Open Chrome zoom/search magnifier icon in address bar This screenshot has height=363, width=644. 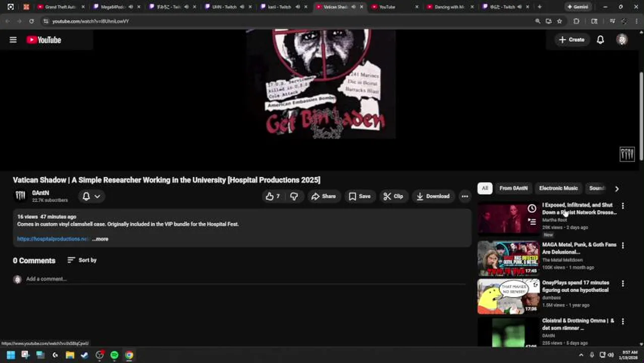pyautogui.click(x=537, y=21)
